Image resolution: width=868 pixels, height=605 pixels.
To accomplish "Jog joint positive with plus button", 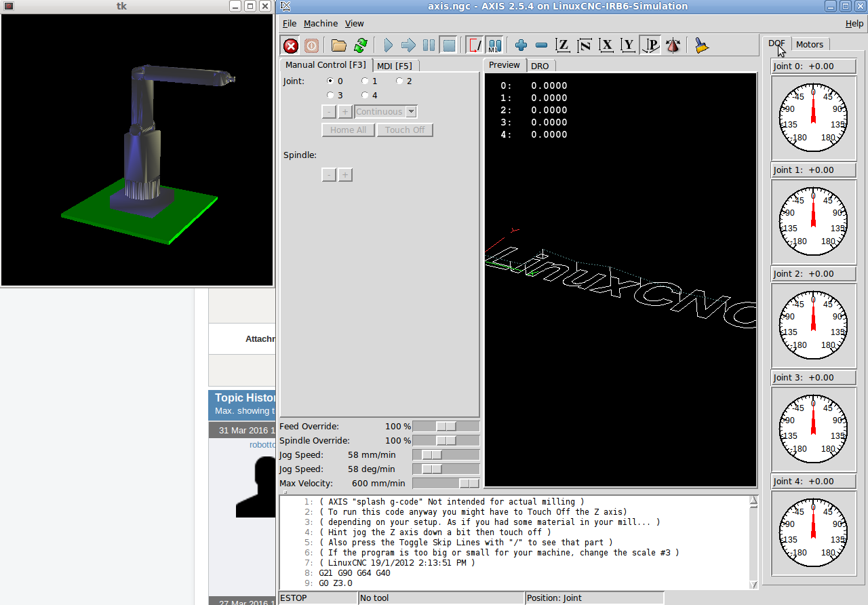I will click(345, 112).
